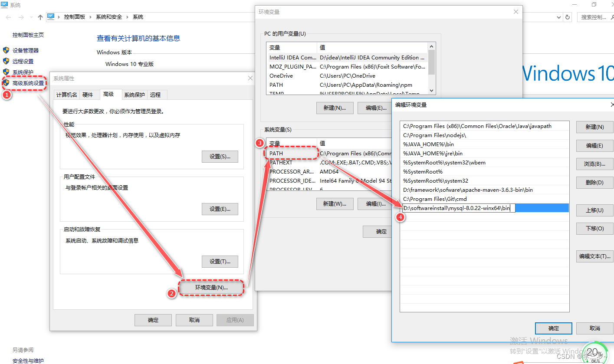Click 确定 in 编辑环境变量 dialog
This screenshot has width=614, height=364.
(554, 328)
